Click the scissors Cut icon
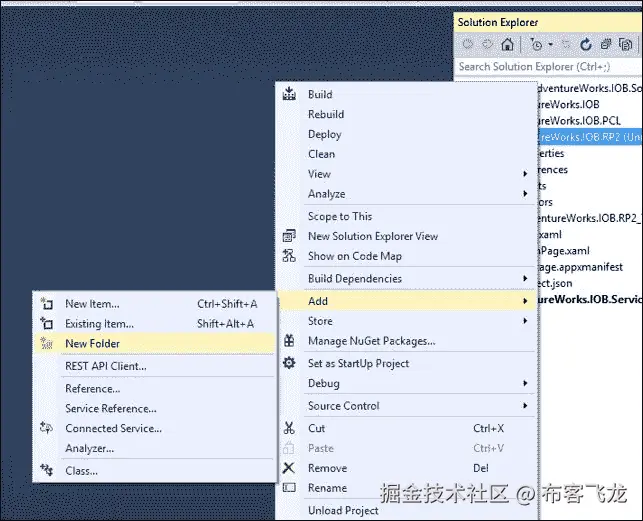This screenshot has width=643, height=521. [x=289, y=428]
